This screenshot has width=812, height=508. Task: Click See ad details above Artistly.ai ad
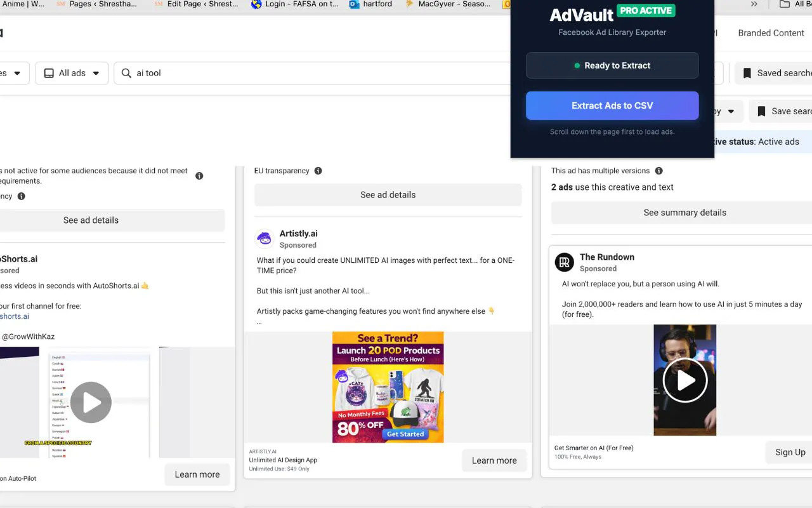[x=388, y=195]
